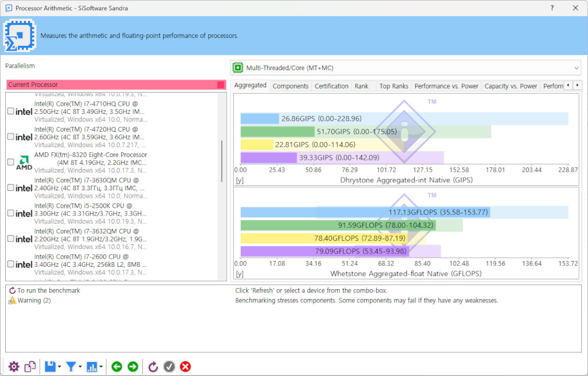Click the Intel logo beside i7-4710HQ
588x376 pixels.
(24, 112)
